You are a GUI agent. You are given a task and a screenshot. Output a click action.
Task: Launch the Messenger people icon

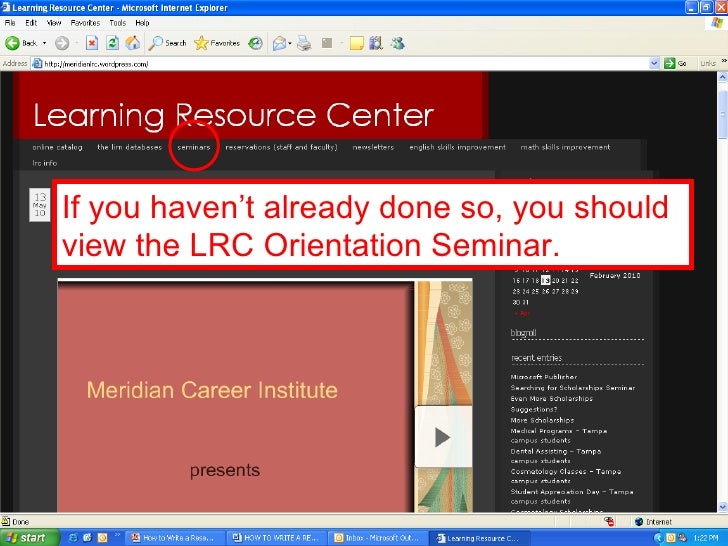pyautogui.click(x=398, y=43)
